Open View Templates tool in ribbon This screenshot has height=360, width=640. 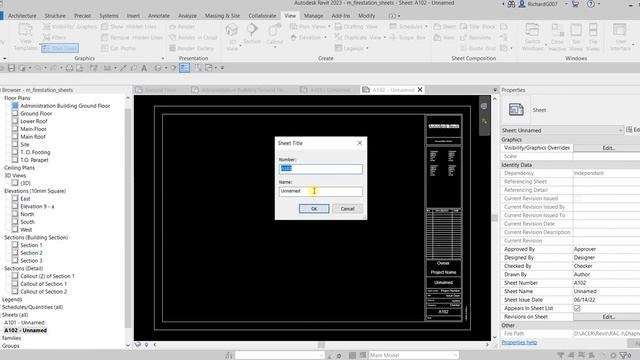[x=25, y=36]
